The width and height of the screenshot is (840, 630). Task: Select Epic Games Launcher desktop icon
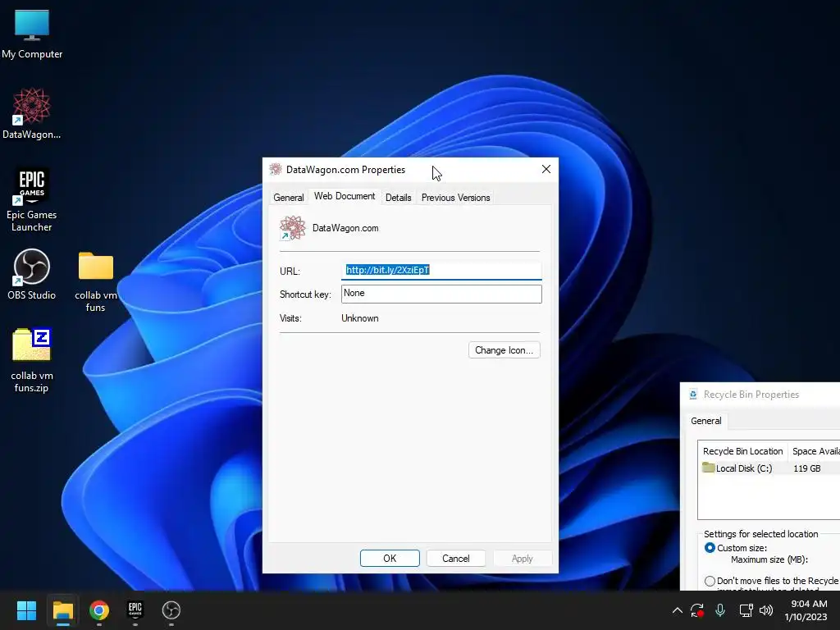[x=32, y=199]
